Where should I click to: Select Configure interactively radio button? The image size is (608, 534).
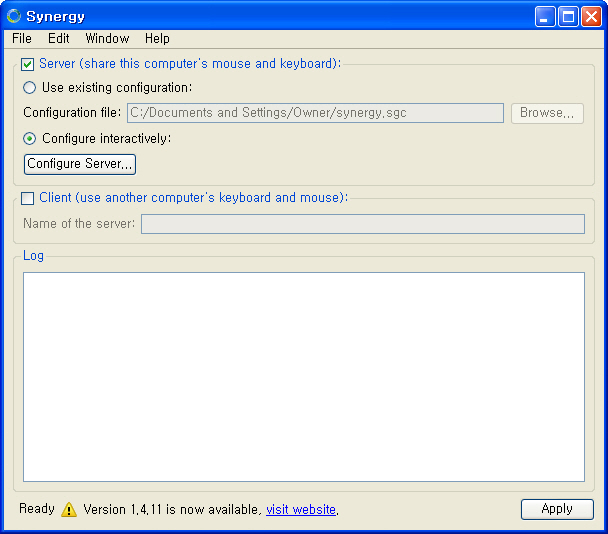point(29,138)
